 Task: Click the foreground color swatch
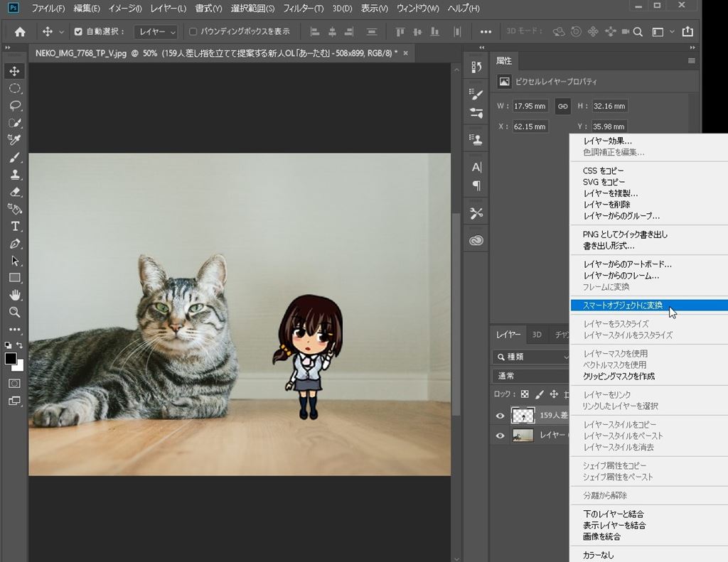point(11,358)
